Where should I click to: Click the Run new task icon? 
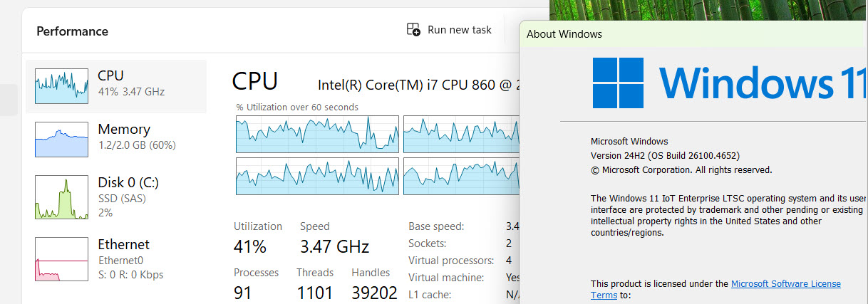pyautogui.click(x=413, y=30)
